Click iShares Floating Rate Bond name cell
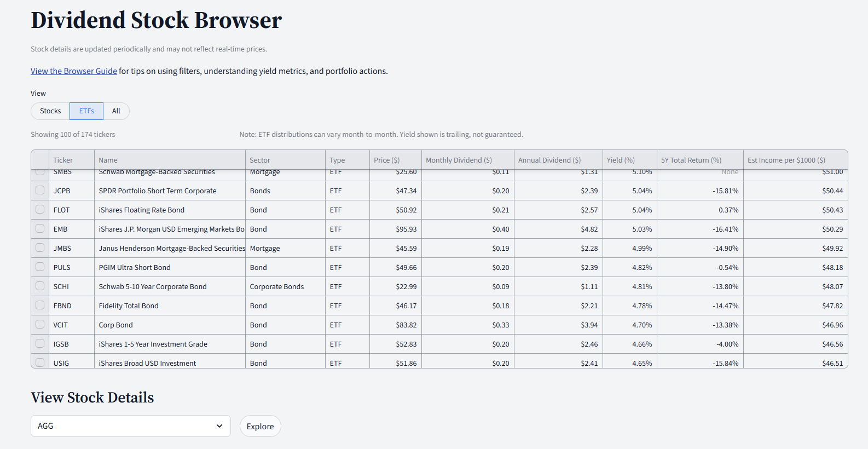Screen dimensions: 868x449 [x=170, y=210]
